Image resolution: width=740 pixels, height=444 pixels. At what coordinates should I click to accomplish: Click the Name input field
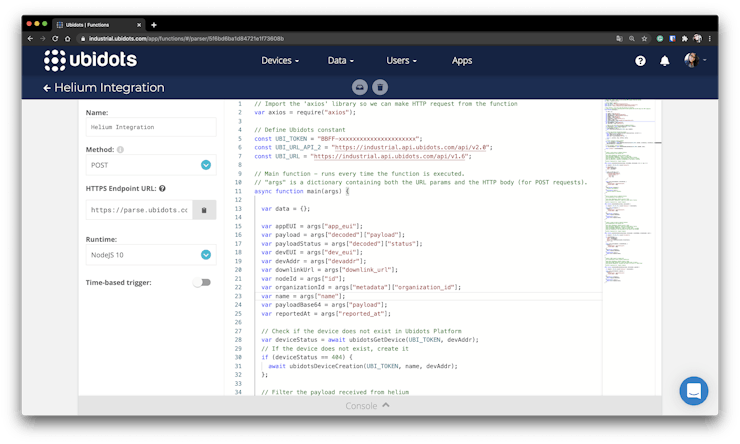(x=151, y=127)
